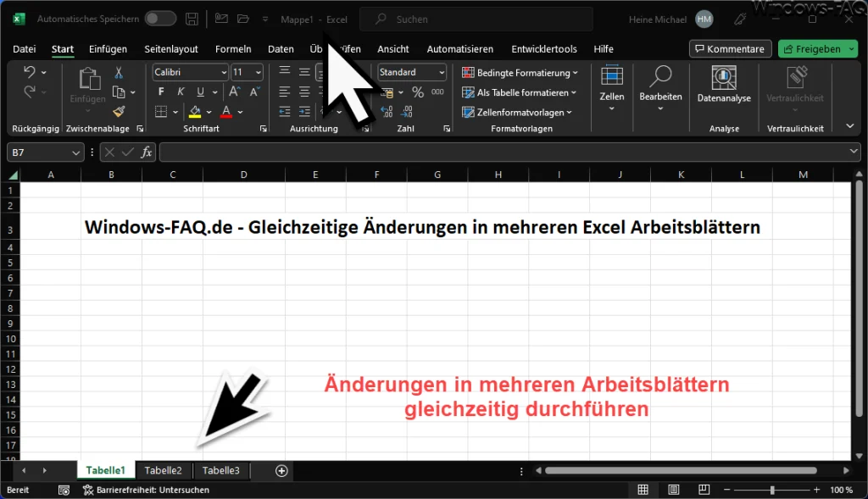The width and height of the screenshot is (868, 499).
Task: Click the Copy icon
Action: pyautogui.click(x=119, y=91)
